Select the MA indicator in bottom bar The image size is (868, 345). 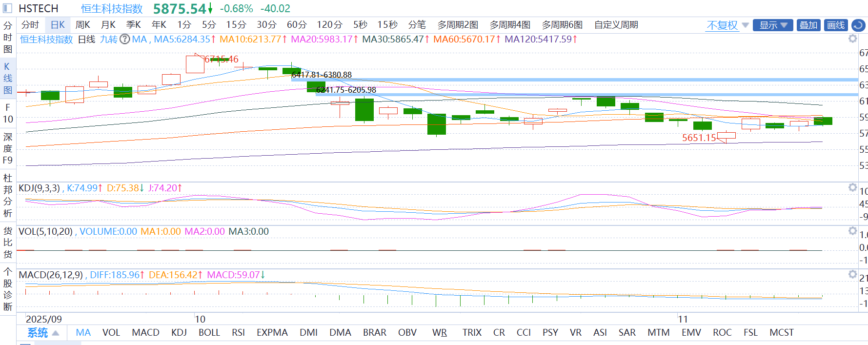[83, 333]
